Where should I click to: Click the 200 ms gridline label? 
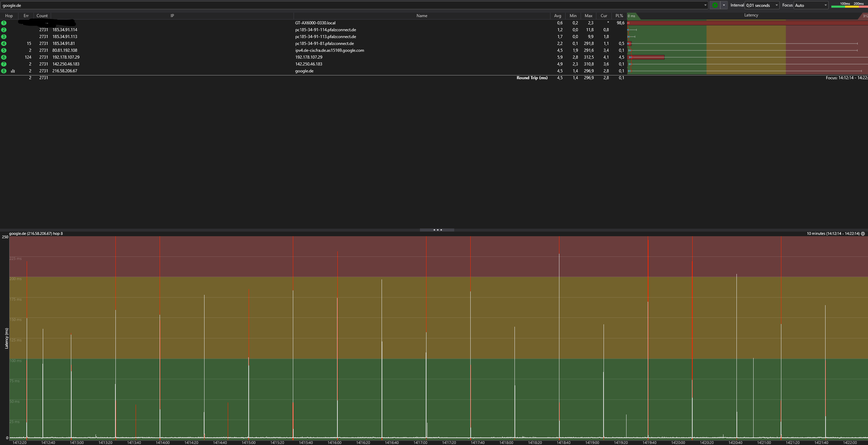coord(16,279)
